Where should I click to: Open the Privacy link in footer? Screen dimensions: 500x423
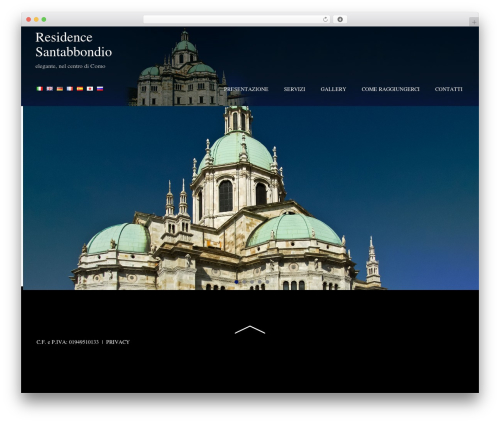pos(118,342)
